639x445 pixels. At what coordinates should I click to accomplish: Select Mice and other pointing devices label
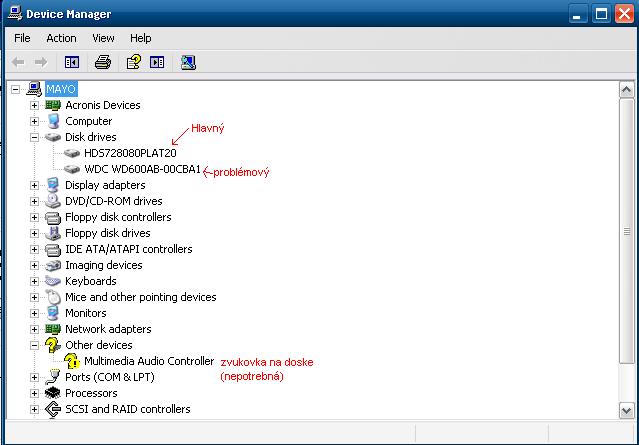pos(141,297)
